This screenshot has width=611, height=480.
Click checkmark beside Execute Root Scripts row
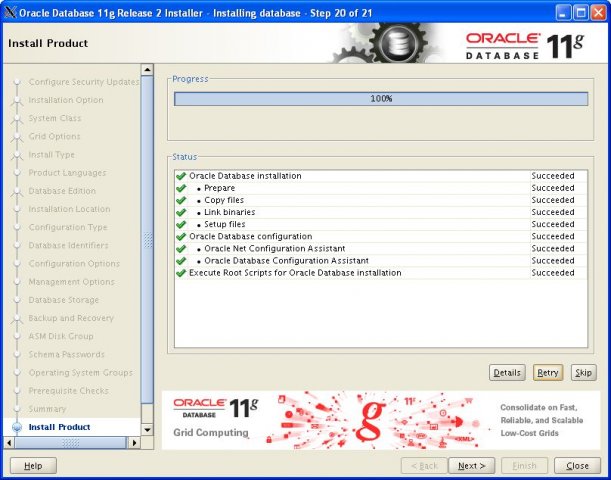181,273
